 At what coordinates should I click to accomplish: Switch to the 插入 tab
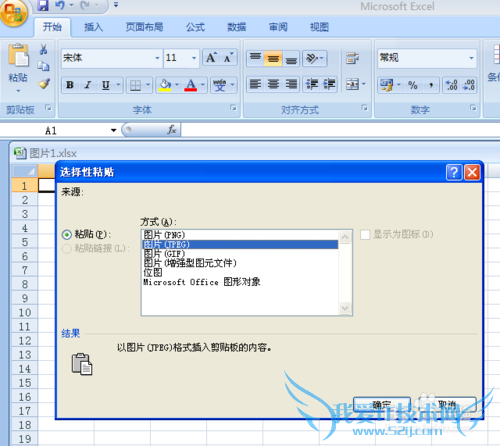pos(93,27)
